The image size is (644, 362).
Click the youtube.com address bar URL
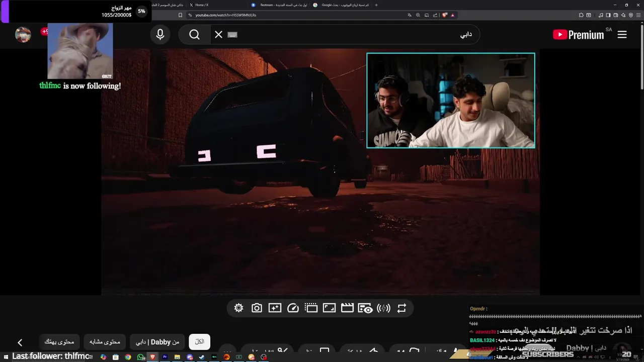pyautogui.click(x=225, y=15)
